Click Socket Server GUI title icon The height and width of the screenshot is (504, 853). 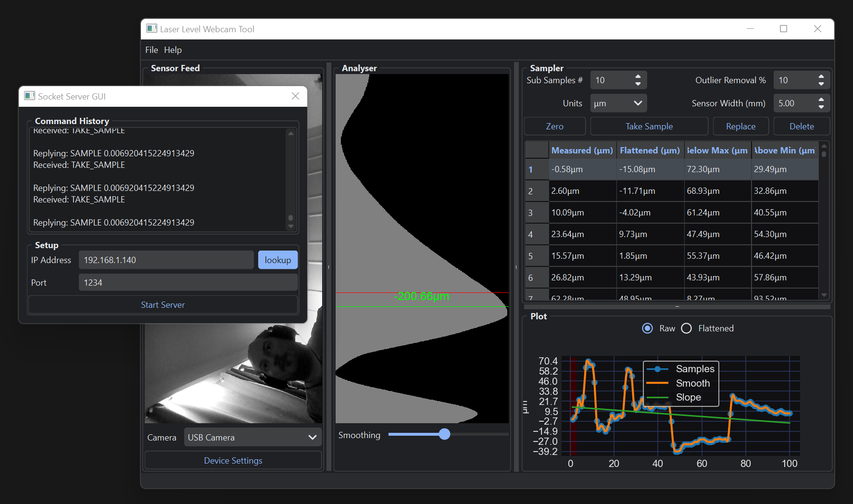pyautogui.click(x=29, y=96)
